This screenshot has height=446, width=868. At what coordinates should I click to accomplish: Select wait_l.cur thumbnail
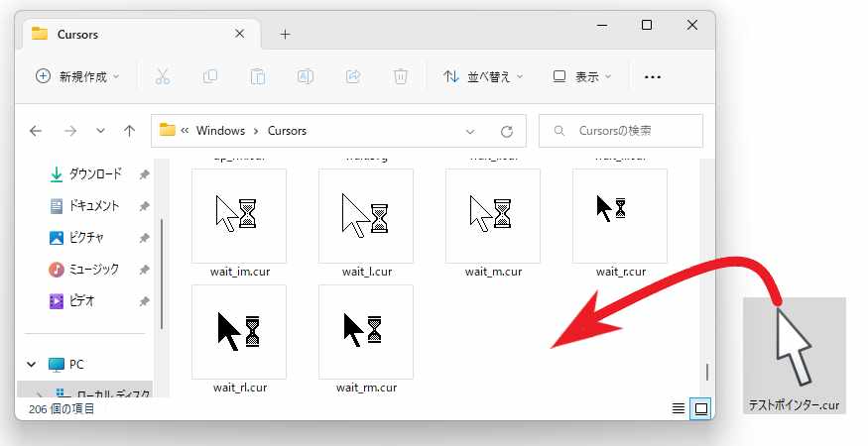(x=366, y=216)
